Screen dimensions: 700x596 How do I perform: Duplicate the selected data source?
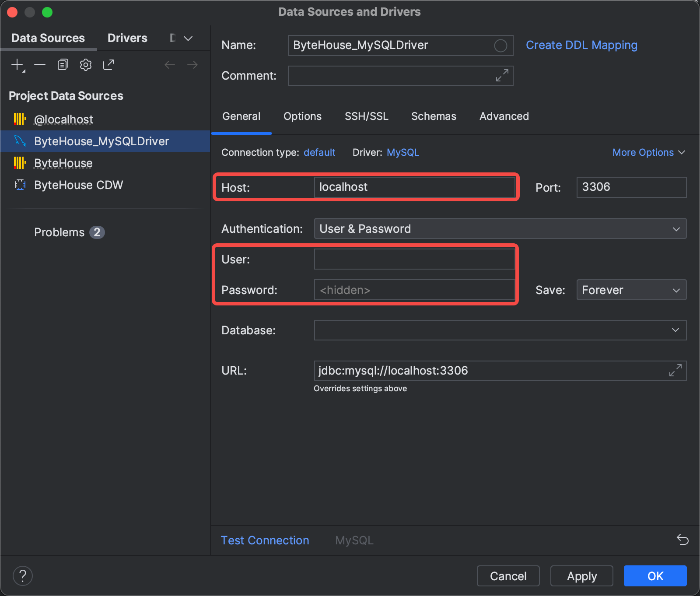pyautogui.click(x=63, y=65)
